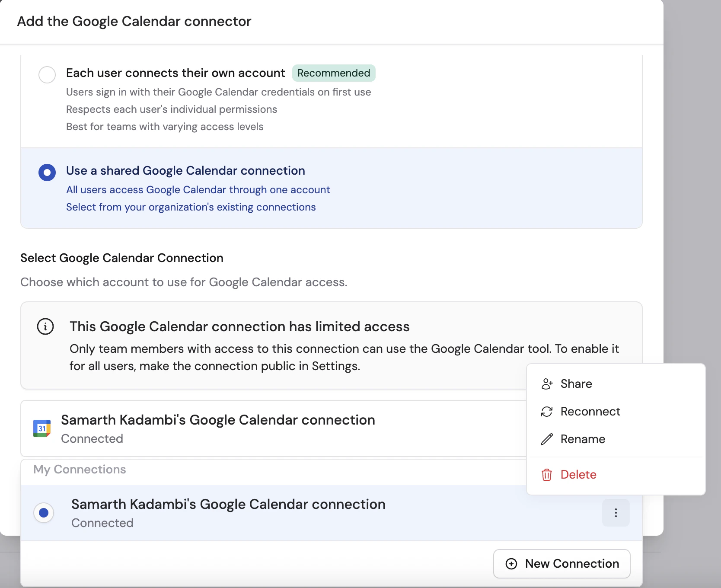Select Samarth Kadambi's connection radio under My Connections

pos(44,513)
